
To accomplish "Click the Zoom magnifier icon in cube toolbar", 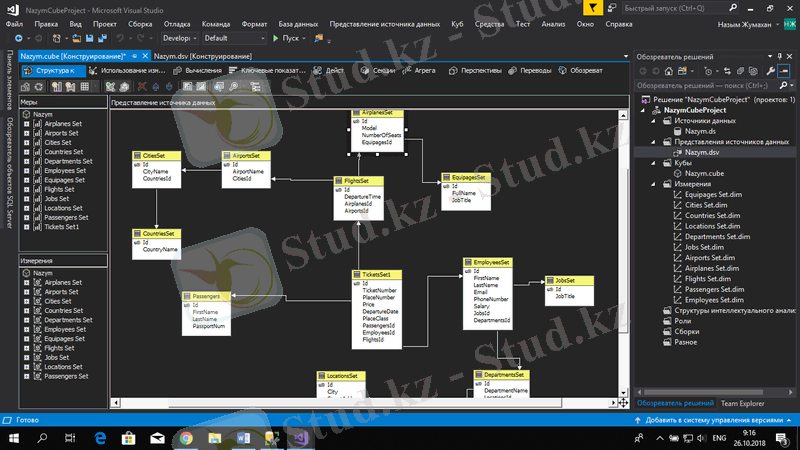I will pos(233,87).
